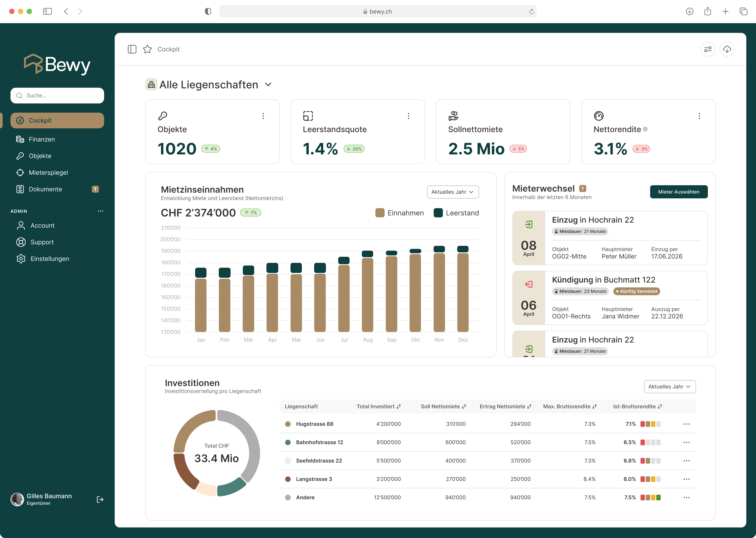Open Aktuelles Jahr dropdown in Mietzinseinnahmen
The height and width of the screenshot is (538, 756).
tap(453, 192)
